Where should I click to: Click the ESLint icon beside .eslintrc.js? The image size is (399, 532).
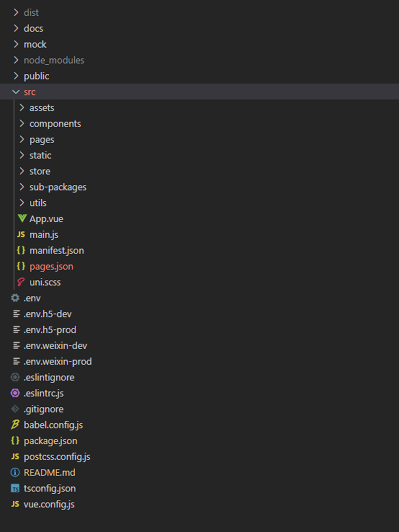coord(15,393)
